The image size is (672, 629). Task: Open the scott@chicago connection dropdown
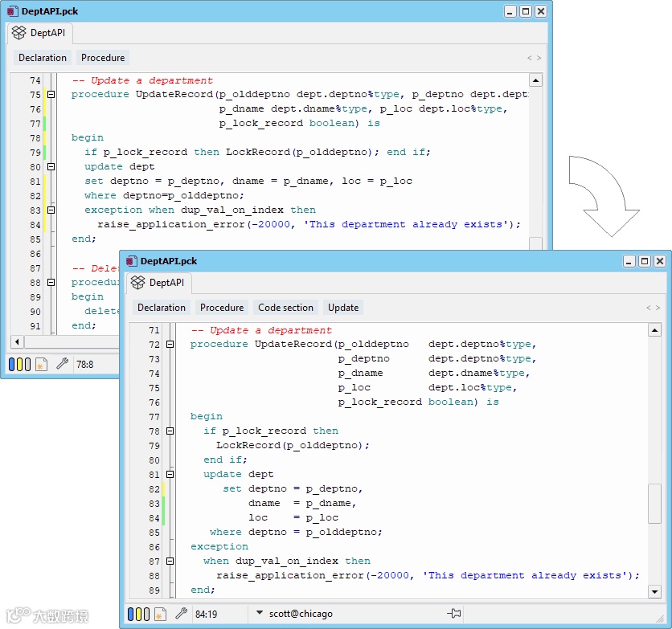click(x=260, y=614)
